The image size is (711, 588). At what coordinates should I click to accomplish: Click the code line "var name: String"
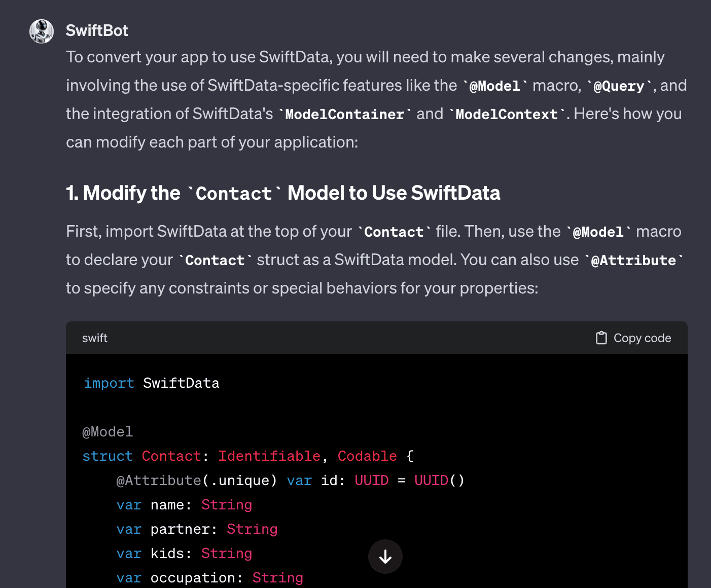point(185,505)
